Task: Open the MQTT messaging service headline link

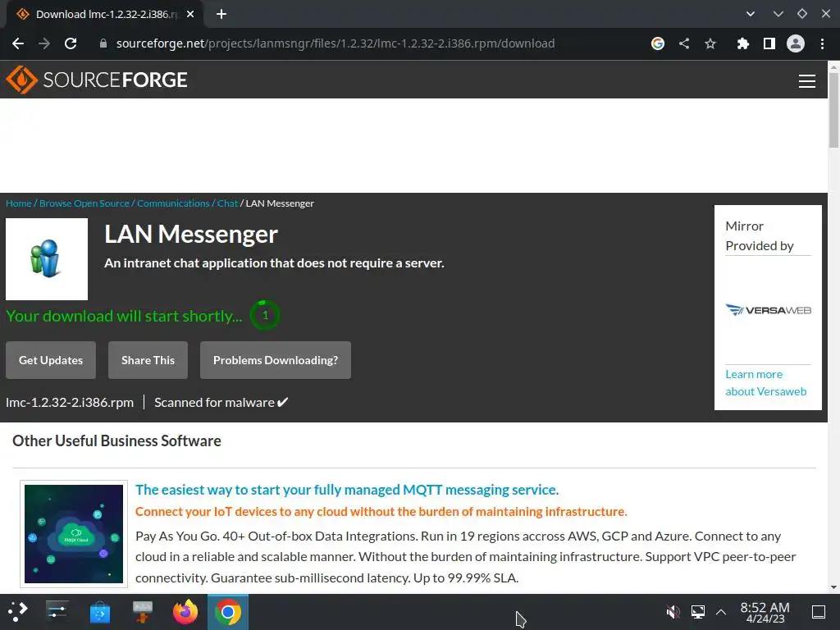Action: pyautogui.click(x=347, y=490)
